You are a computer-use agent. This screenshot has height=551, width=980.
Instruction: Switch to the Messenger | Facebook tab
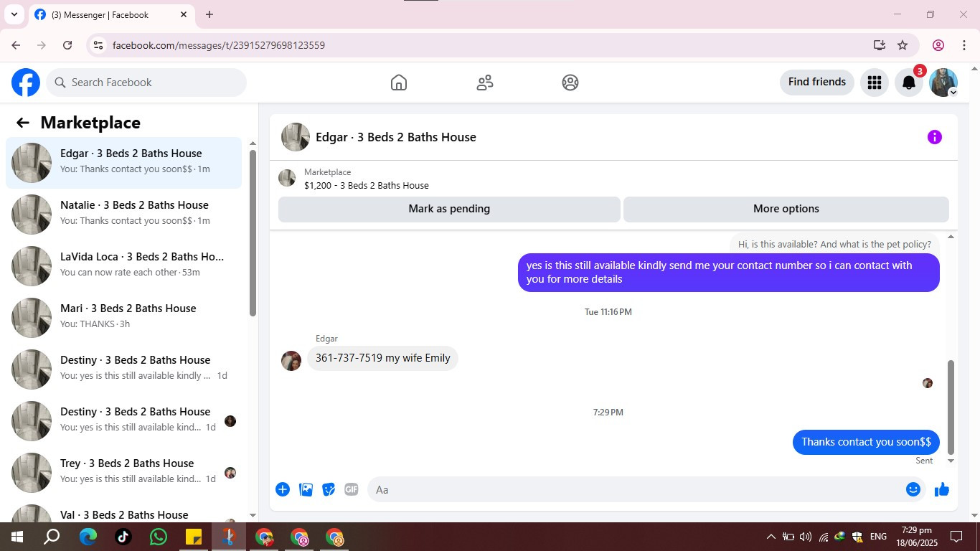pos(110,14)
